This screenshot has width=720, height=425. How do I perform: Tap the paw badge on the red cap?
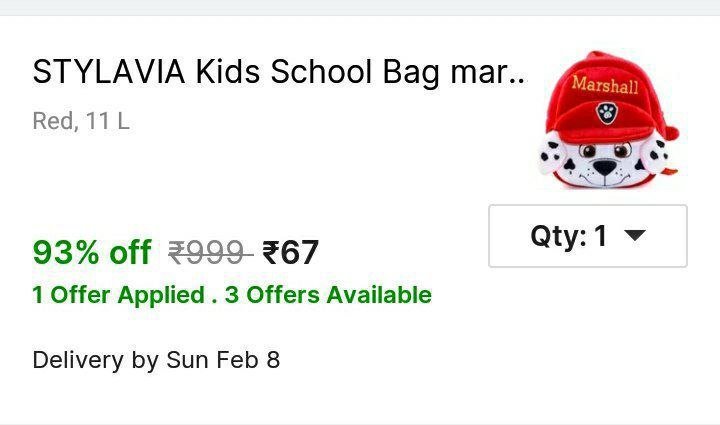(x=606, y=111)
